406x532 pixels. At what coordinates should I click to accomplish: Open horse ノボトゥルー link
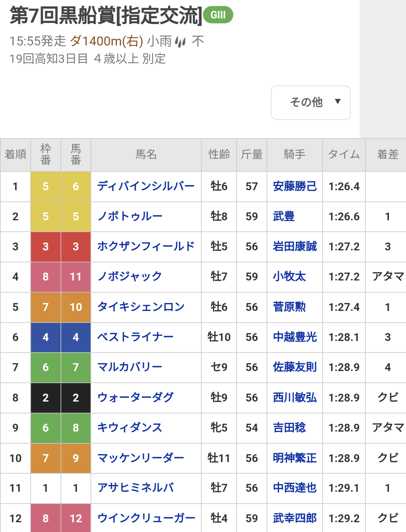point(130,217)
